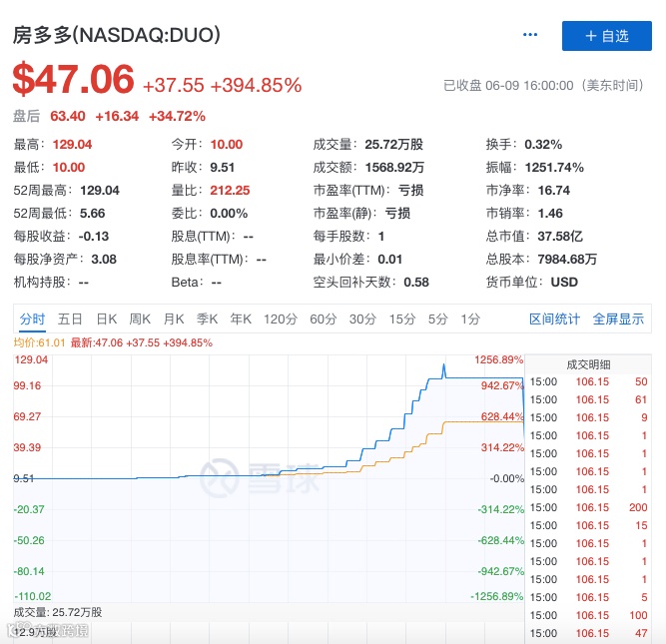This screenshot has width=666, height=644.
Task: Click the trade detail row with volume 61
Action: coord(588,399)
